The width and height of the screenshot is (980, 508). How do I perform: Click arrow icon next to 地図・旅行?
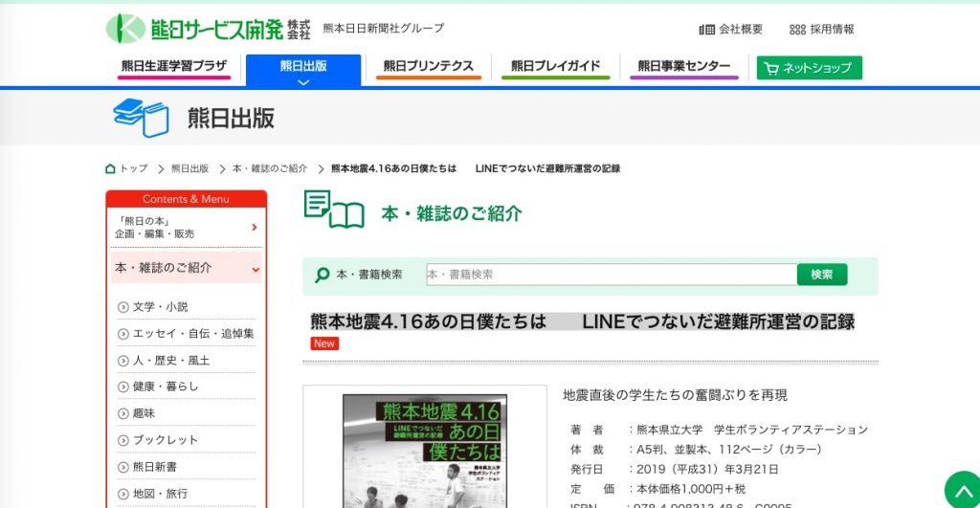[x=123, y=495]
